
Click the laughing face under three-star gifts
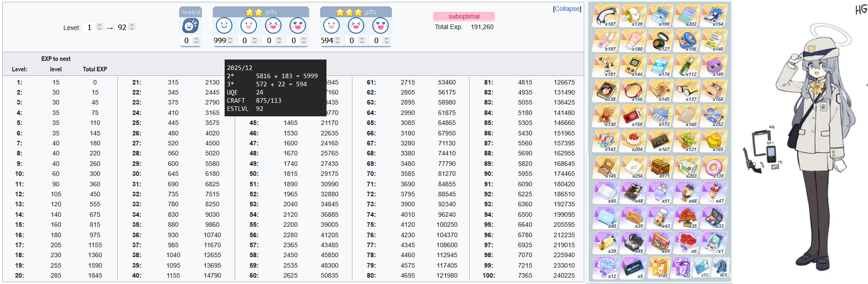click(x=356, y=26)
